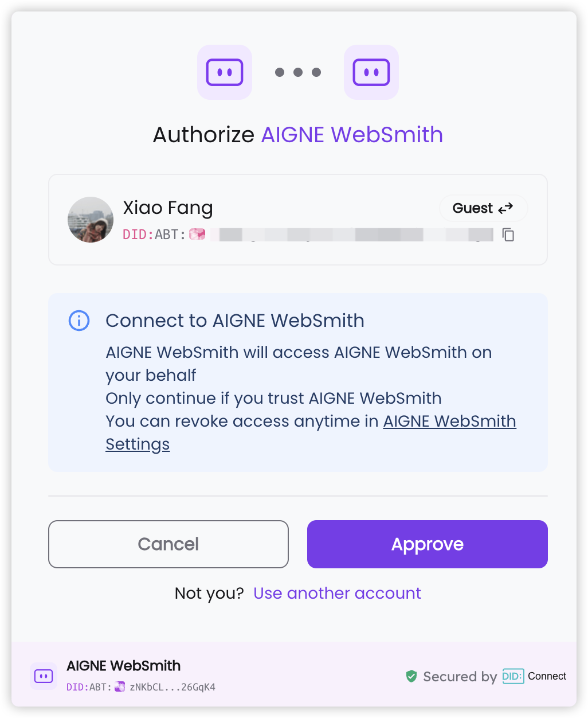The image size is (588, 718).
Task: Click the footer DID zNKbCL...26GqK4 address
Action: [x=173, y=687]
